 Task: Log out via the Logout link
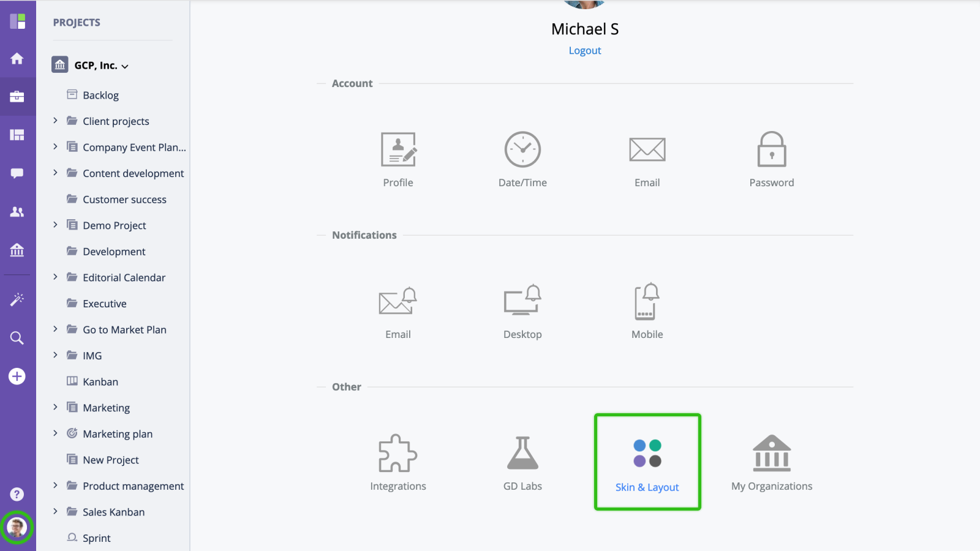[x=585, y=51]
